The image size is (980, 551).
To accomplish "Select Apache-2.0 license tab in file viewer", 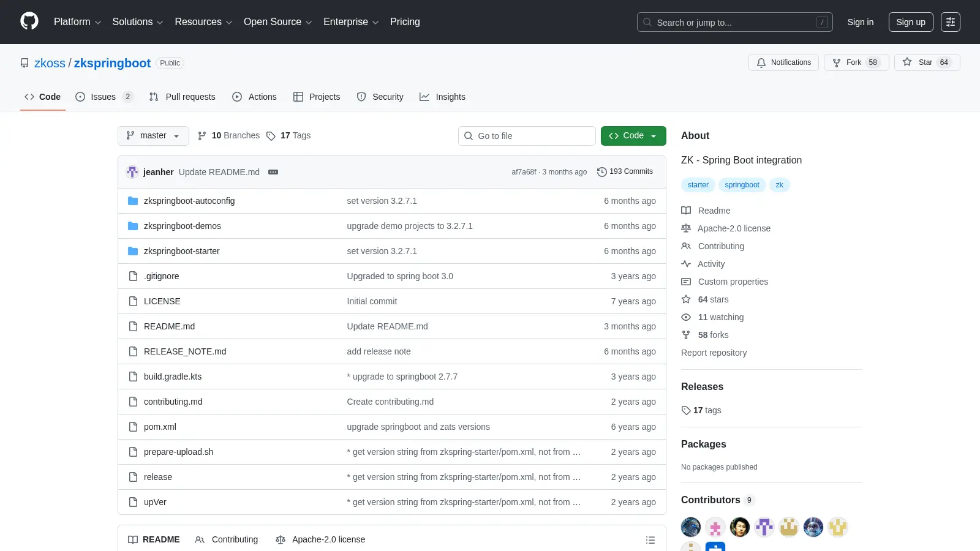I will tap(320, 540).
